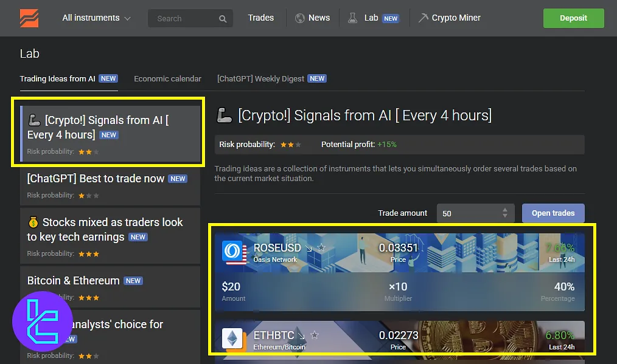The width and height of the screenshot is (617, 364).
Task: Click the +15% Potential profit value
Action: [387, 145]
